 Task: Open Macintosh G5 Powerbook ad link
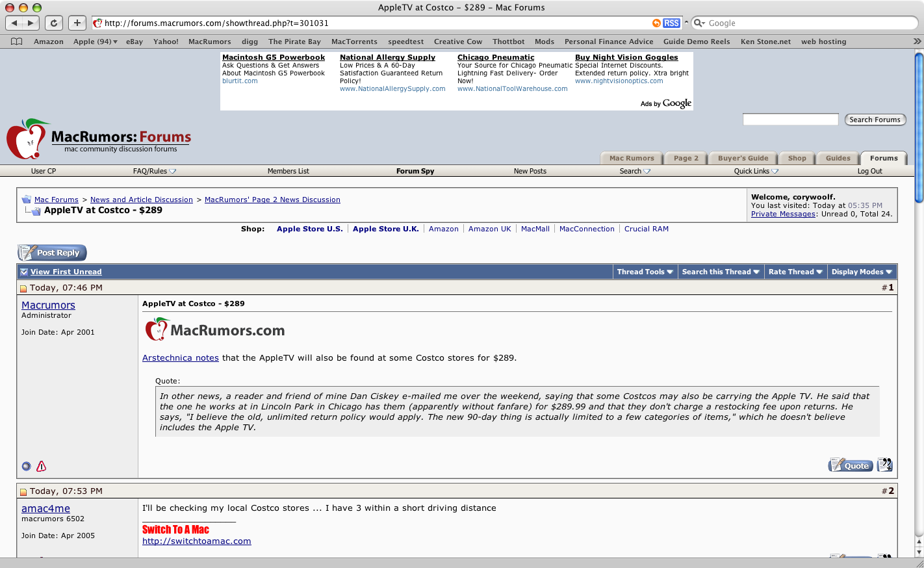[x=274, y=57]
